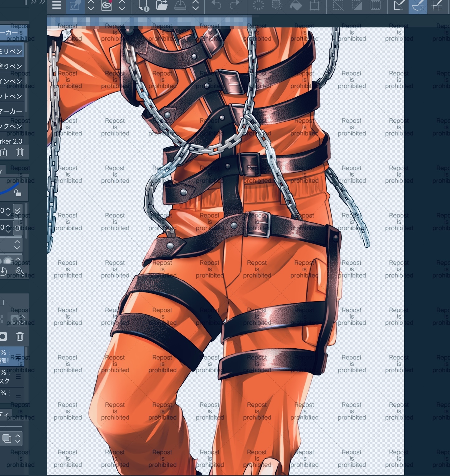Viewport: 450px width, 476px height.
Task: Tick the small checkbox above the layer icons
Action: (2, 302)
